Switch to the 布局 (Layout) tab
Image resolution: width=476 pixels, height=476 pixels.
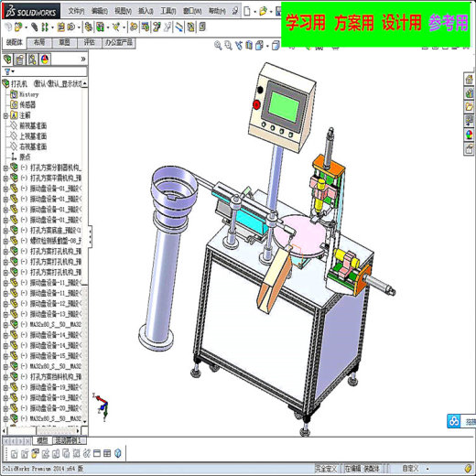39,42
